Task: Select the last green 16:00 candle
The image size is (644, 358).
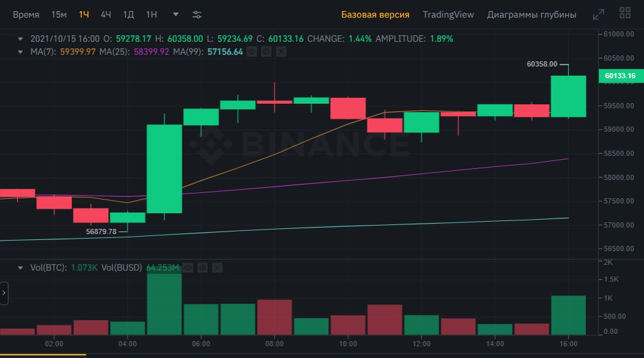Action: pos(568,97)
